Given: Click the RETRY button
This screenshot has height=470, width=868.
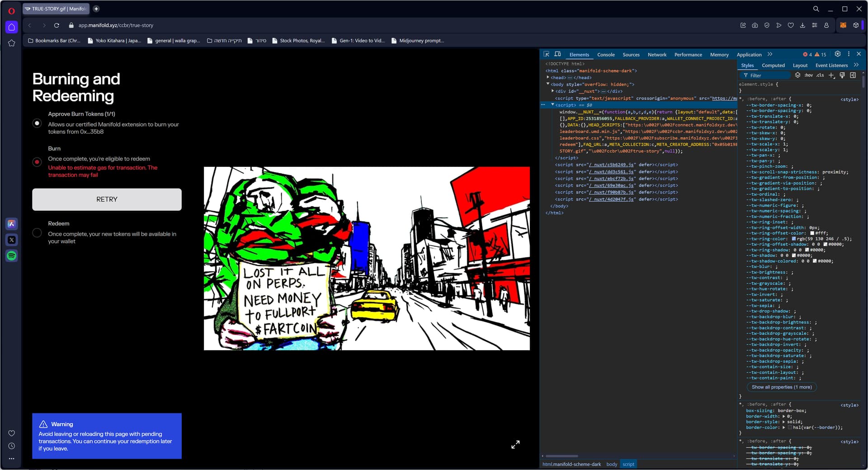Looking at the screenshot, I should [107, 199].
